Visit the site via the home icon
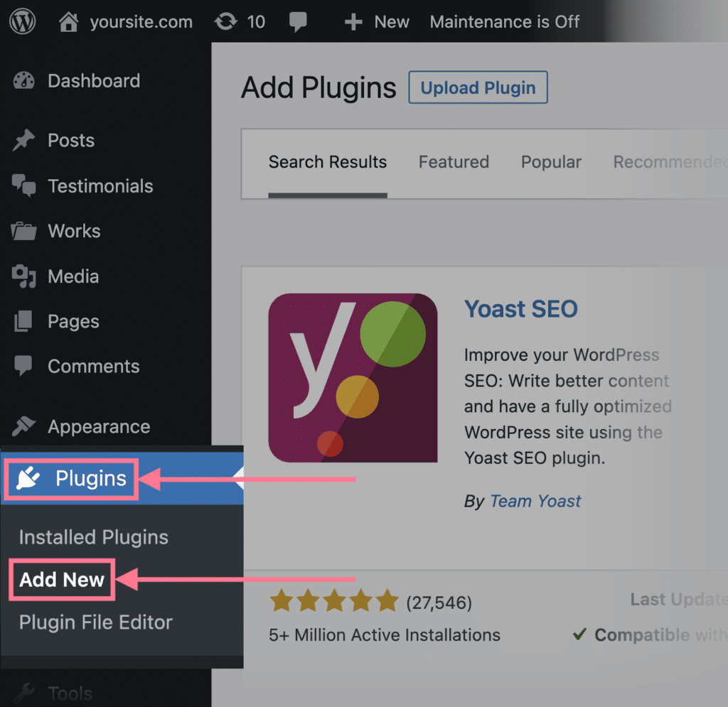Image resolution: width=728 pixels, height=707 pixels. tap(68, 21)
